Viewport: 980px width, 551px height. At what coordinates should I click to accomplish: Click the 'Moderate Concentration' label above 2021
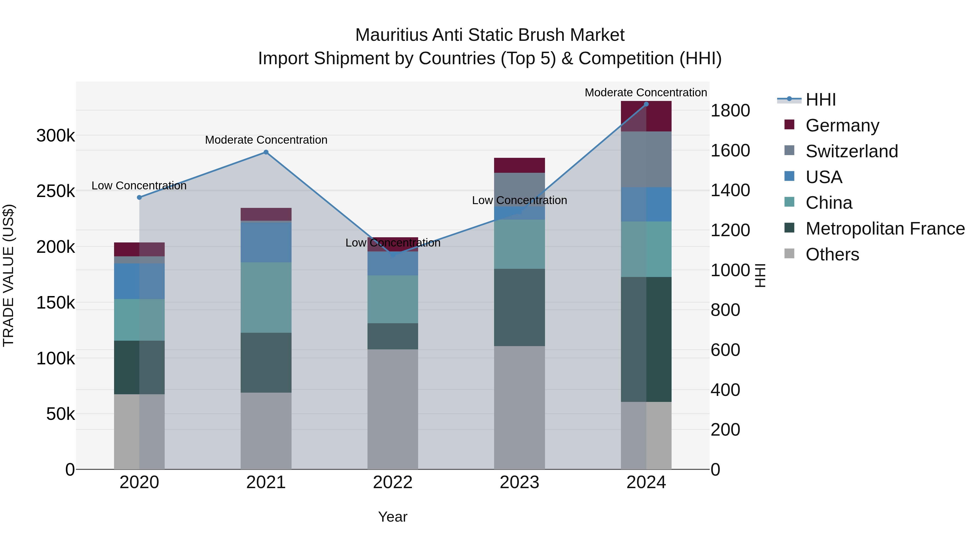pos(266,140)
